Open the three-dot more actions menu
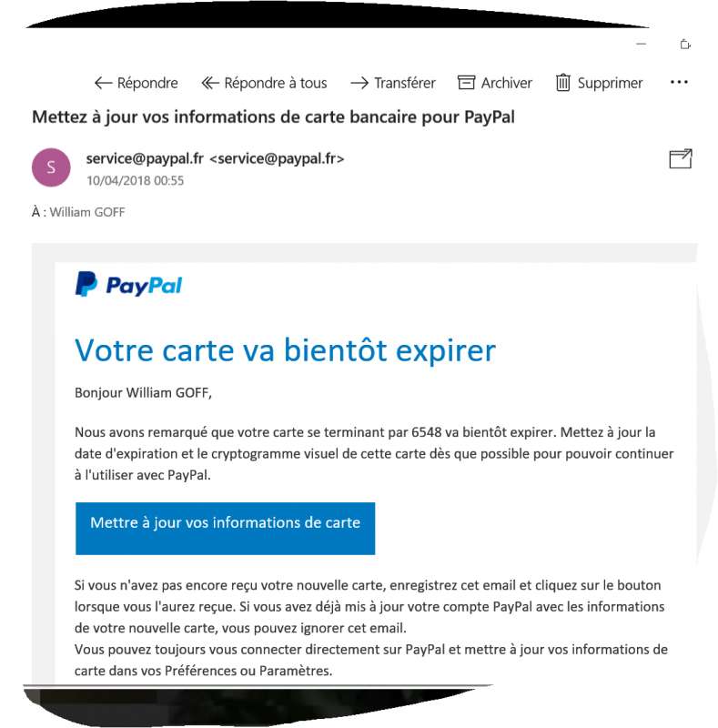Screen dimensions: 718x728 coord(679,82)
